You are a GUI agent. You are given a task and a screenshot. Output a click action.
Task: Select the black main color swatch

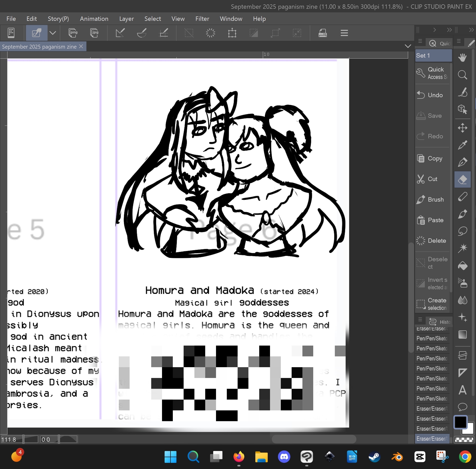point(460,422)
